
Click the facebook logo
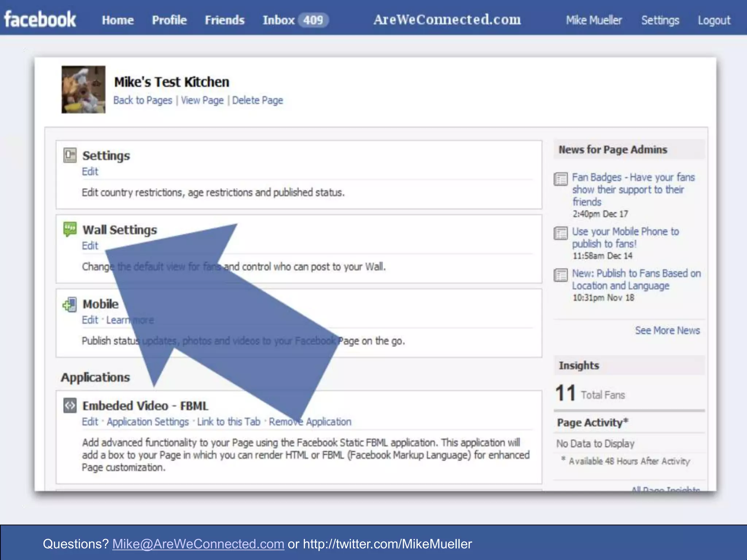(40, 19)
